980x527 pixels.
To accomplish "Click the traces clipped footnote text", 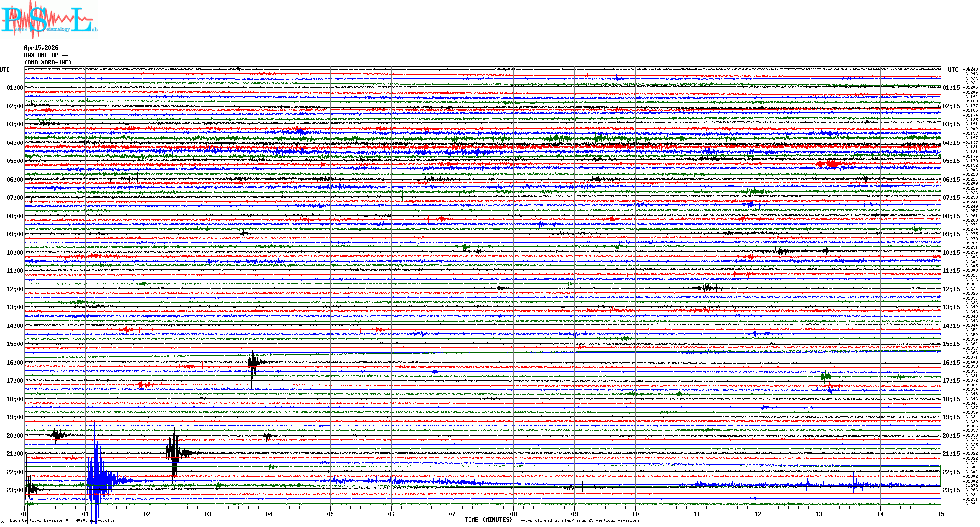I will pos(578,520).
